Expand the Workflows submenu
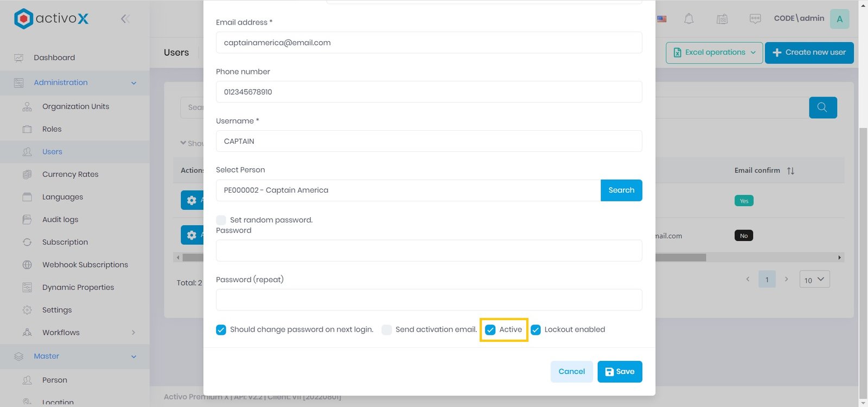 pos(133,333)
